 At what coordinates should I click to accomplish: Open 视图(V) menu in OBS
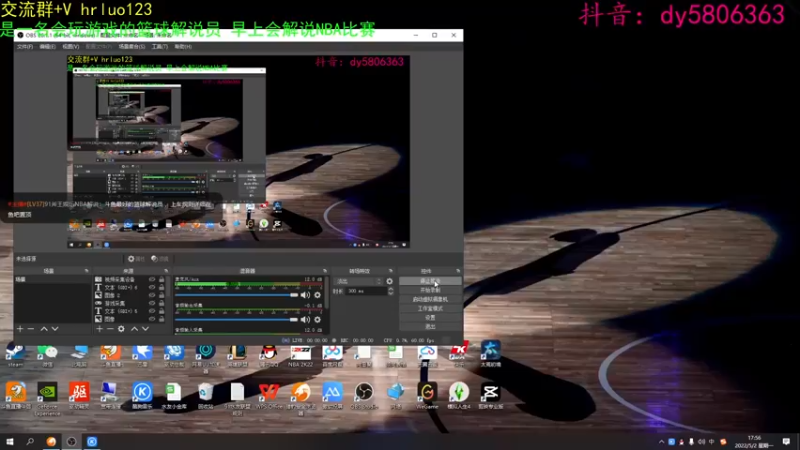point(70,46)
